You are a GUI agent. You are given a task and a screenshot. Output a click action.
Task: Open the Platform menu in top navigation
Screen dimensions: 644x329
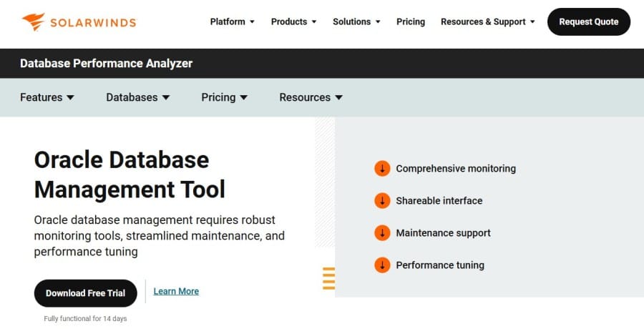232,21
